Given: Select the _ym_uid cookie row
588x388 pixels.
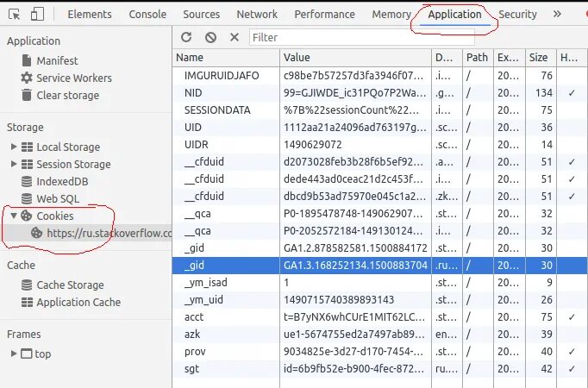Looking at the screenshot, I should click(379, 299).
